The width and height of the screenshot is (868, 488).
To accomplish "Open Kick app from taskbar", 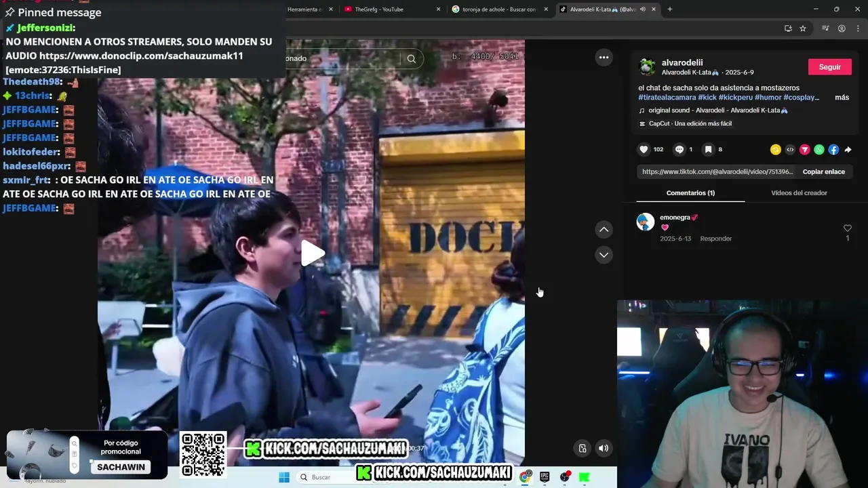I will pyautogui.click(x=584, y=477).
